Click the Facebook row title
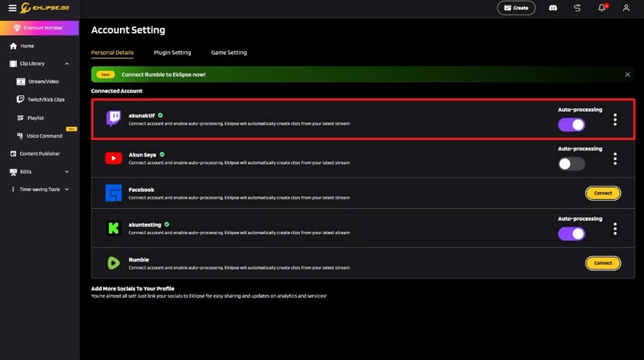The image size is (644, 360). point(141,190)
